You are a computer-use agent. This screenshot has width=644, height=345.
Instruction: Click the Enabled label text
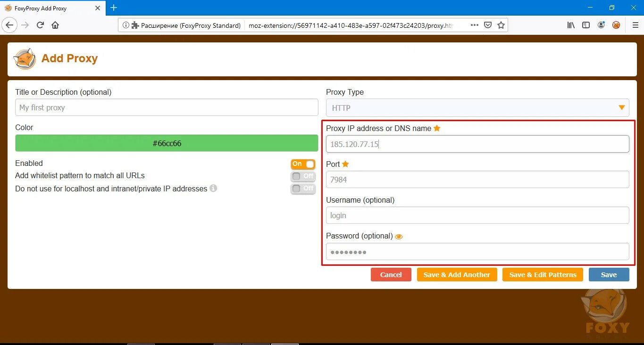tap(29, 164)
